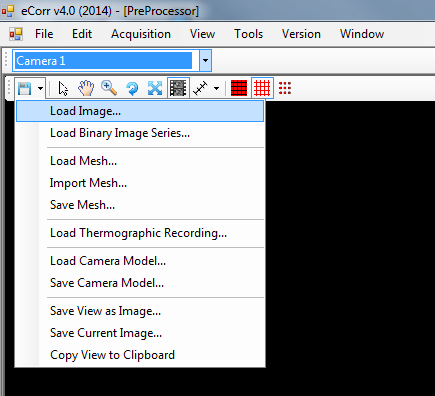This screenshot has height=396, width=435.
Task: Select Save Current Image...
Action: coord(140,333)
